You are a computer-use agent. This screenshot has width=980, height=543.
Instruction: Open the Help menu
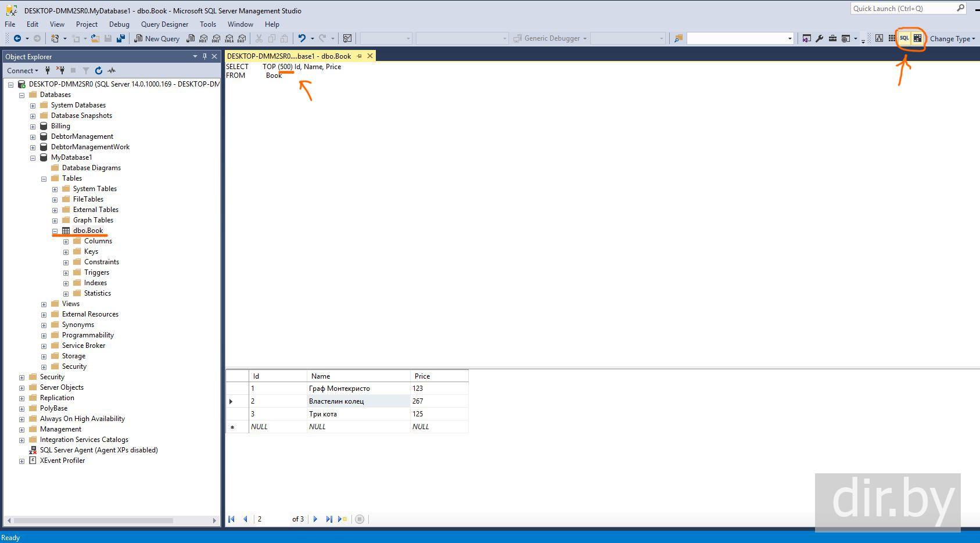click(272, 24)
